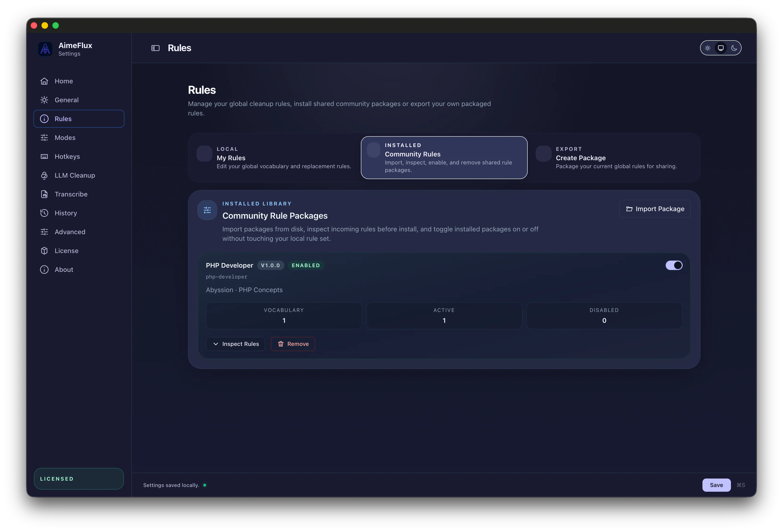Click the Transcribe document icon in sidebar
This screenshot has height=532, width=783.
[x=44, y=194]
